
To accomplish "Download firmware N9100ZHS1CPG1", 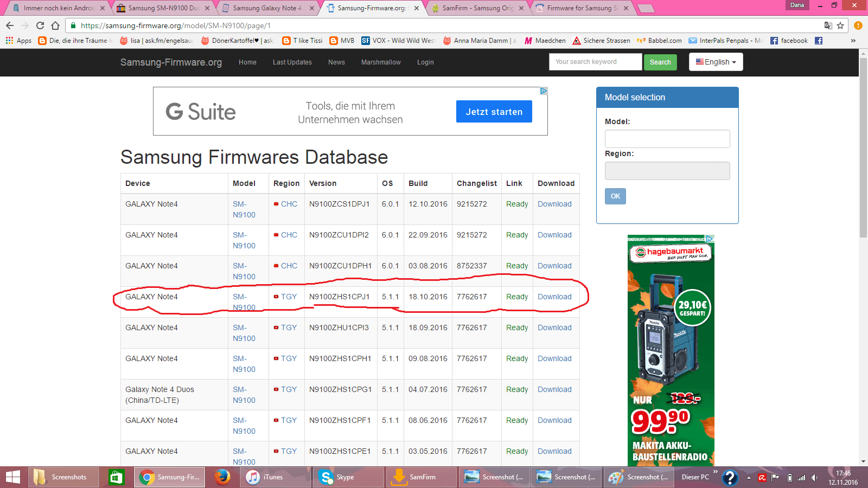I will click(x=554, y=389).
